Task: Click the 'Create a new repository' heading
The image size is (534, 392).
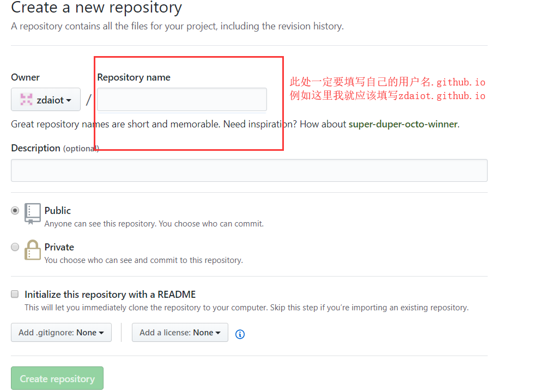Action: (96, 8)
